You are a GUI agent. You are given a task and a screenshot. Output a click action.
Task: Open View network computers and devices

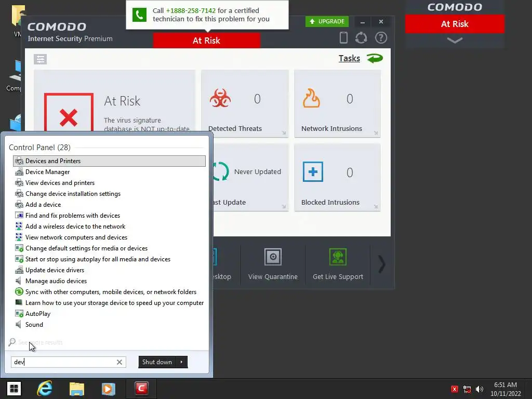(x=109, y=237)
